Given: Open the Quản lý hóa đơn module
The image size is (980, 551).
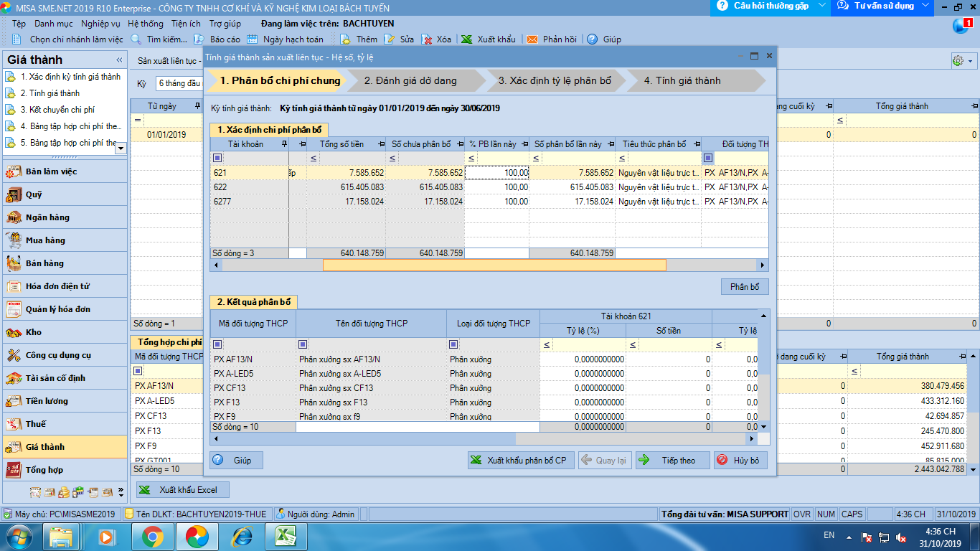Looking at the screenshot, I should (x=65, y=309).
